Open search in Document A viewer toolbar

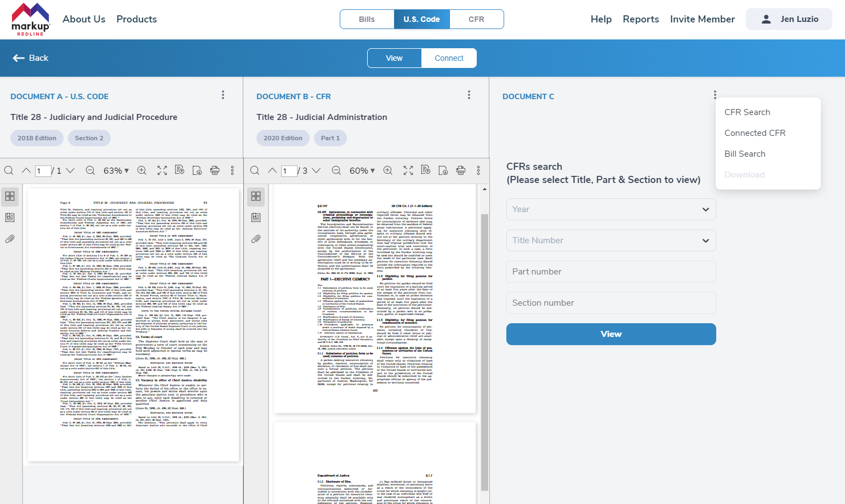coord(9,170)
